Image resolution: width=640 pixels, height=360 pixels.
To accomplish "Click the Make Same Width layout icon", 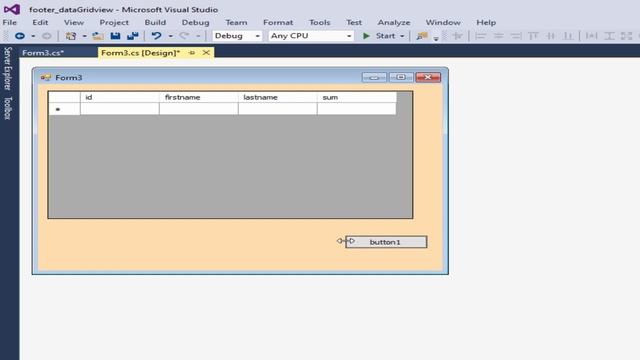I will coord(591,36).
